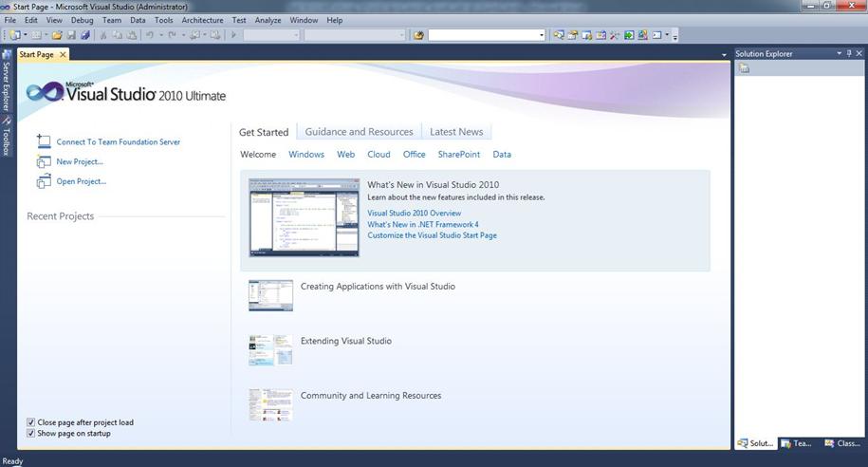This screenshot has height=467, width=868.
Task: Switch to Latest News tab
Action: [x=456, y=132]
